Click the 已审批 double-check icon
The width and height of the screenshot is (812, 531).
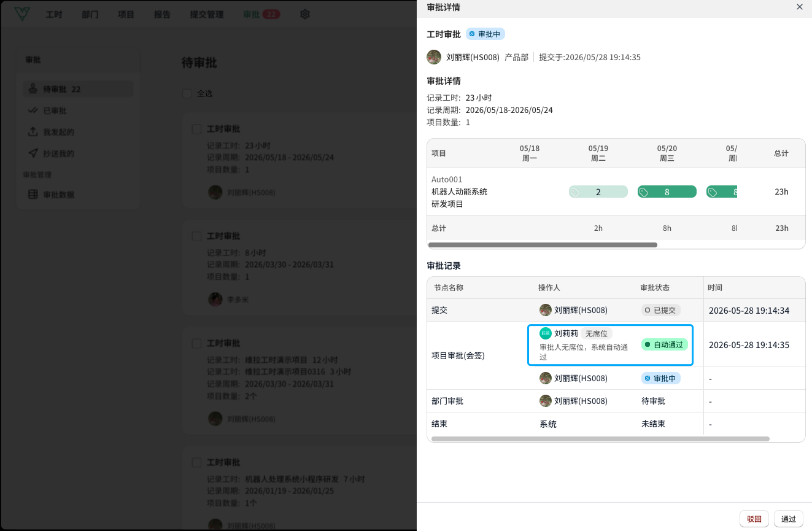pyautogui.click(x=33, y=110)
